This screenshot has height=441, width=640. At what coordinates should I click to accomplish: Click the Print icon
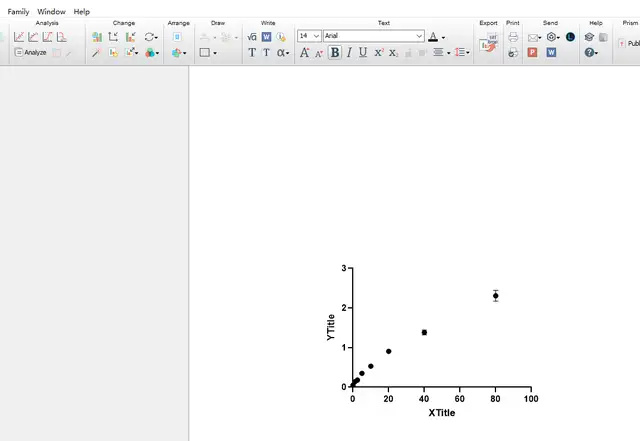click(x=513, y=37)
